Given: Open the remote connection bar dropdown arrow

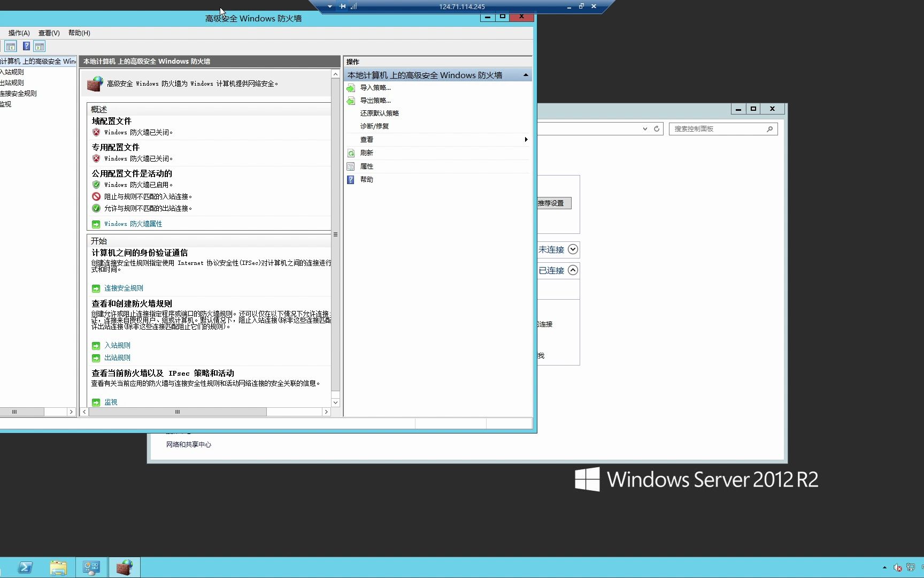Looking at the screenshot, I should point(329,6).
